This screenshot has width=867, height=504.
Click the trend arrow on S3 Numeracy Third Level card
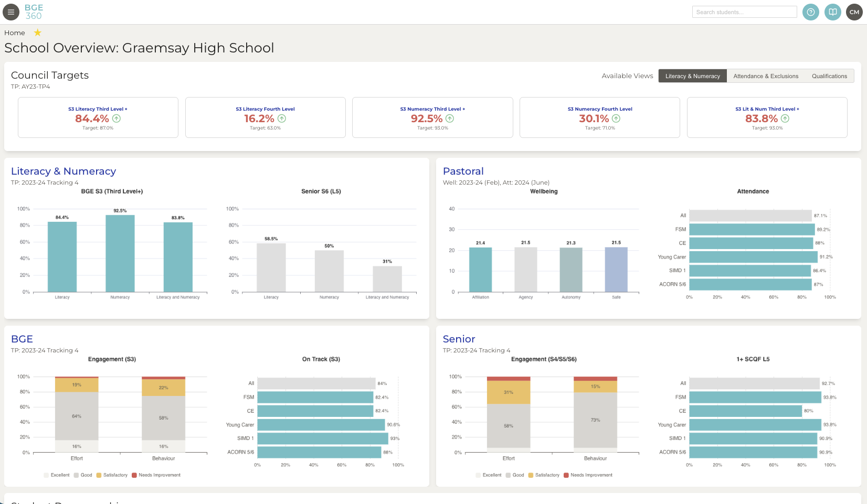click(x=449, y=119)
